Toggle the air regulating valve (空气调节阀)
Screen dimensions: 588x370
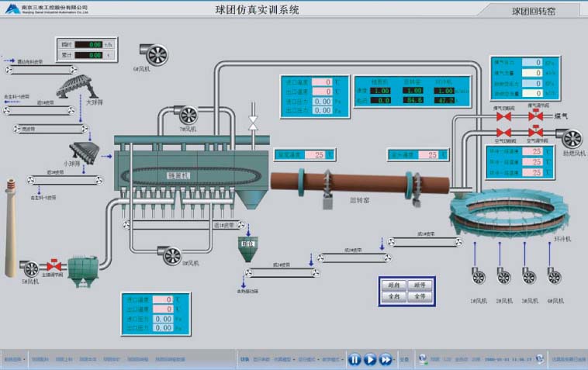[536, 132]
